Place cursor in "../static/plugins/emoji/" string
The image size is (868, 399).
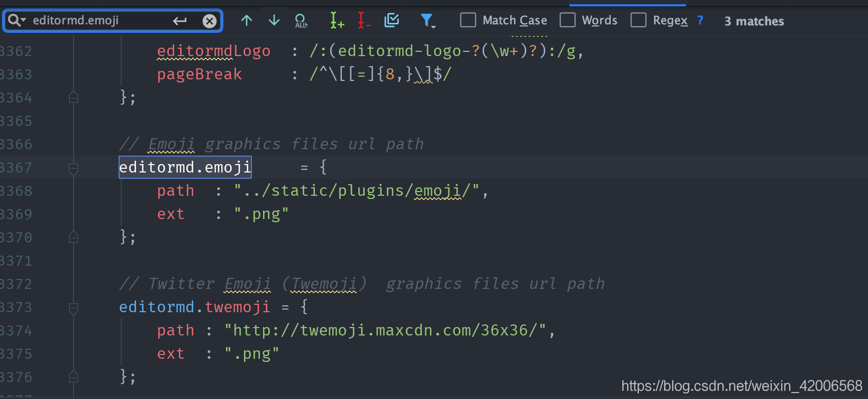pos(357,191)
